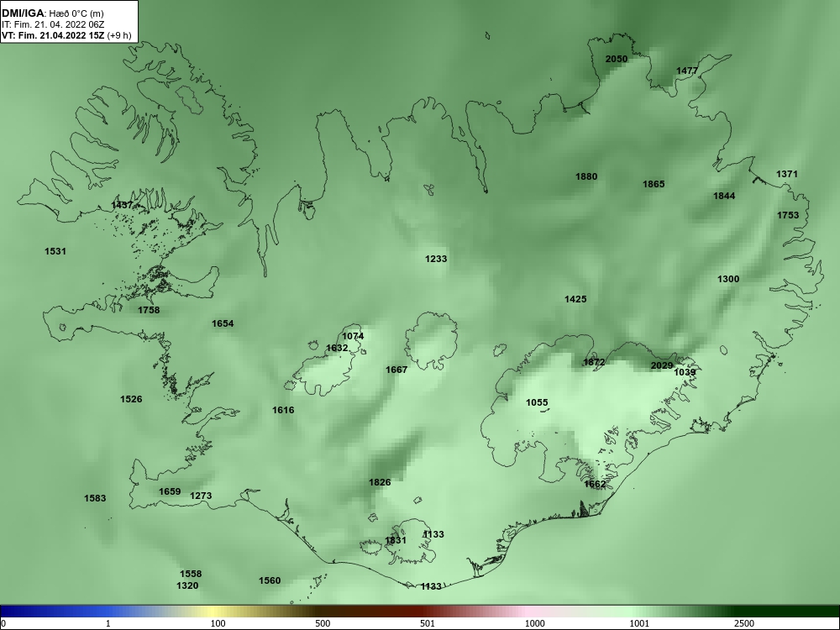Click the 1000 label on the color scale
840x630 pixels.
[534, 623]
